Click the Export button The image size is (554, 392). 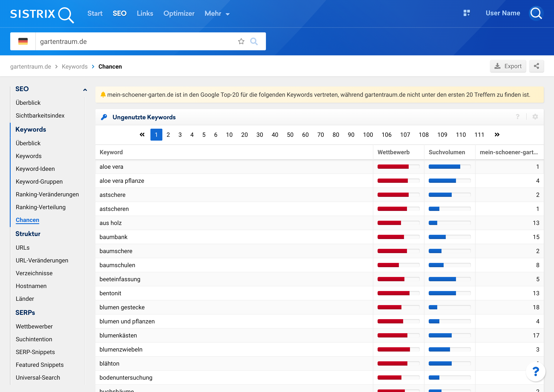(508, 66)
